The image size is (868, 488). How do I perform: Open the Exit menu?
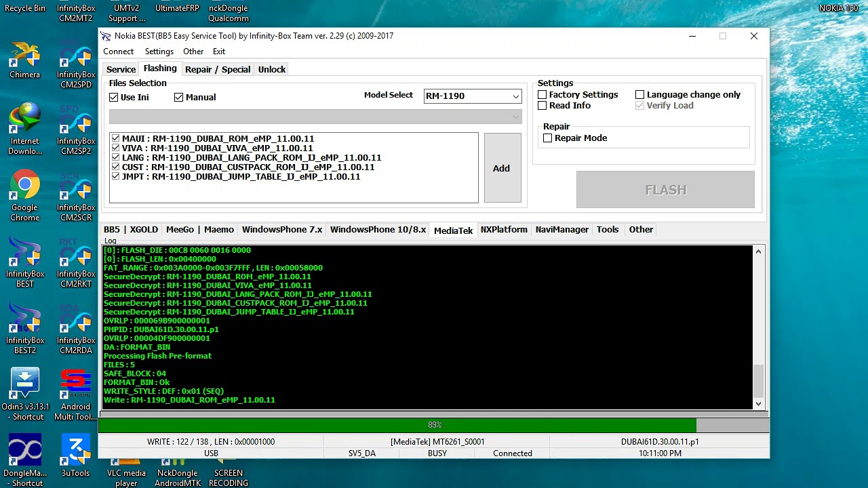(x=219, y=52)
